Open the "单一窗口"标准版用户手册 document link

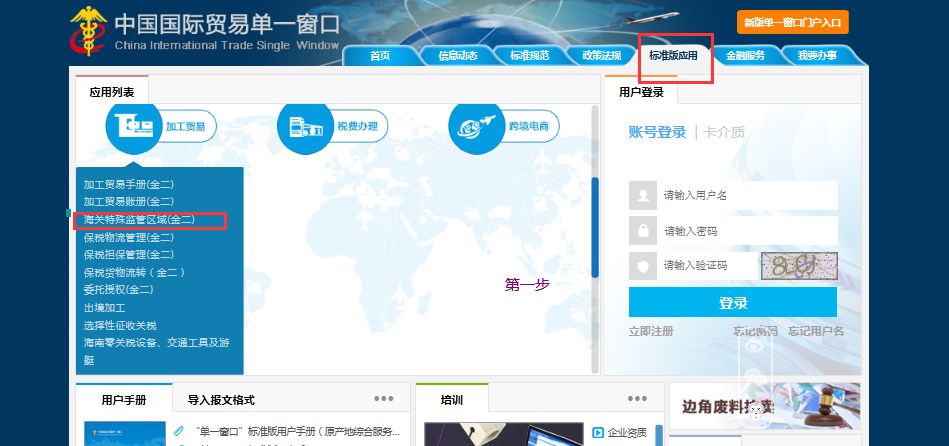pyautogui.click(x=298, y=431)
